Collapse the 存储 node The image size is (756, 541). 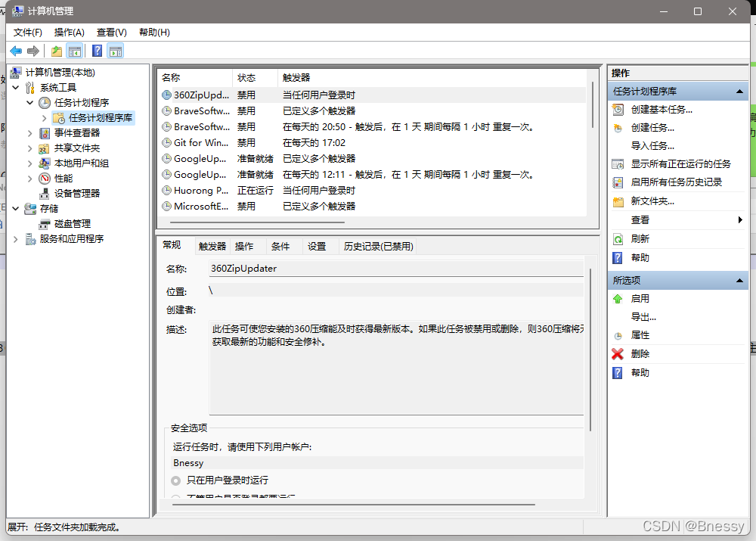click(15, 209)
